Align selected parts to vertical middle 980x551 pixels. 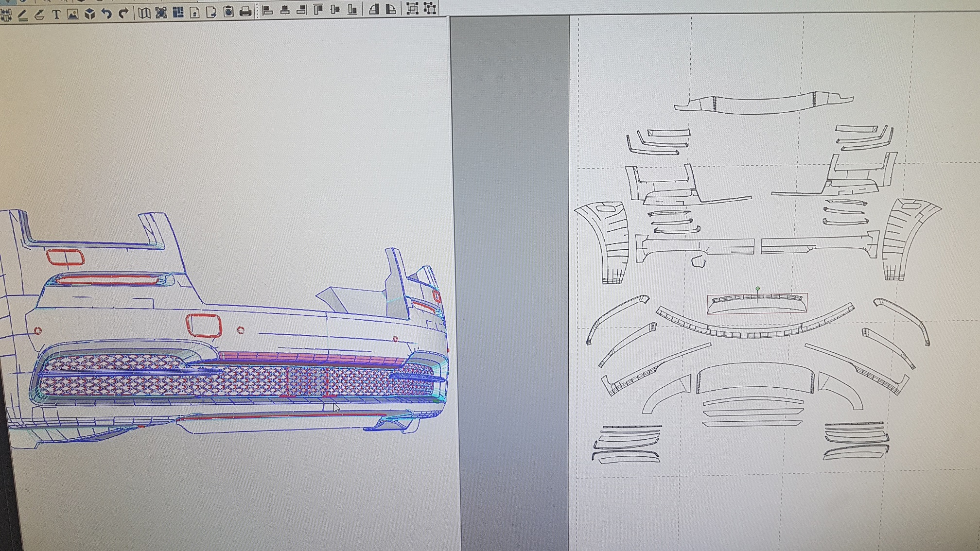[335, 9]
